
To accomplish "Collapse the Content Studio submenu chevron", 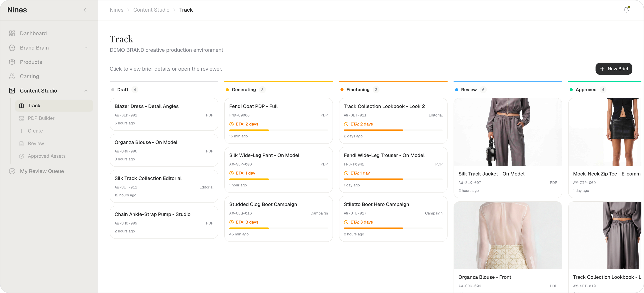I will 86,91.
